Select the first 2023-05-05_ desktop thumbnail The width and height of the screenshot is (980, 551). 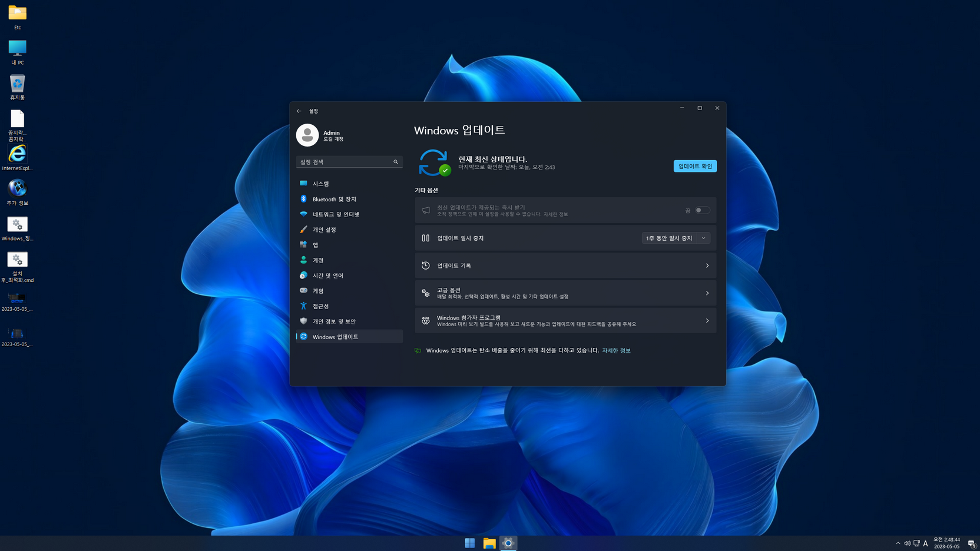pyautogui.click(x=17, y=302)
